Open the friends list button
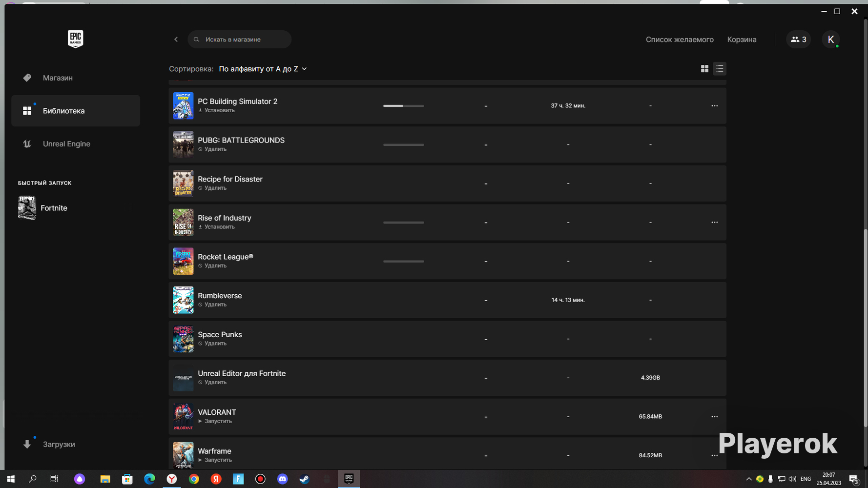 798,40
